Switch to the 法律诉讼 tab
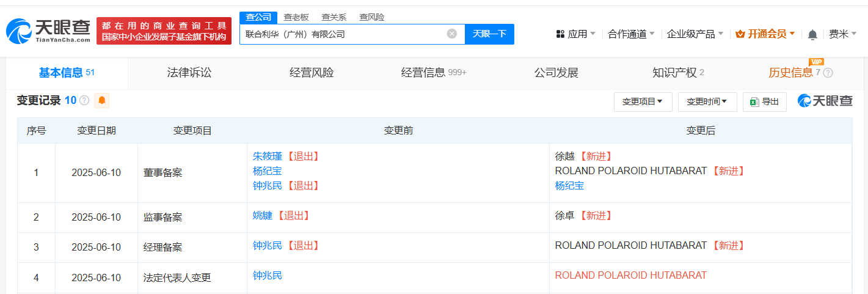 coord(189,73)
